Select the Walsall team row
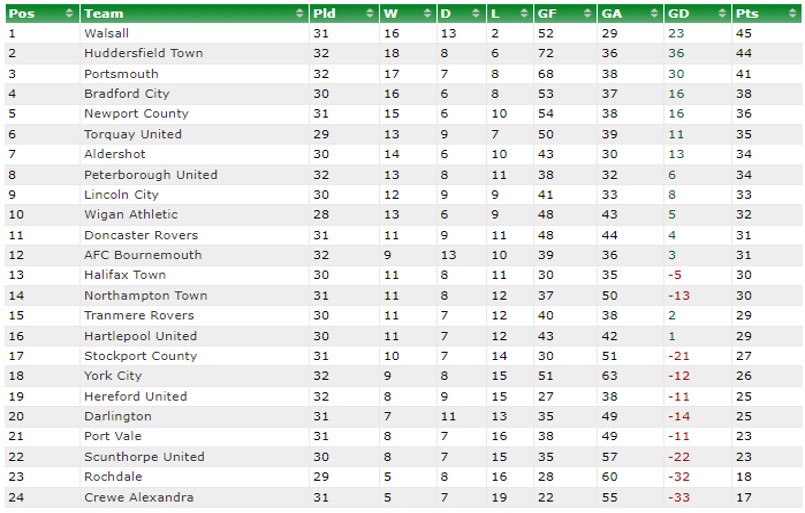805x513 pixels. click(403, 33)
